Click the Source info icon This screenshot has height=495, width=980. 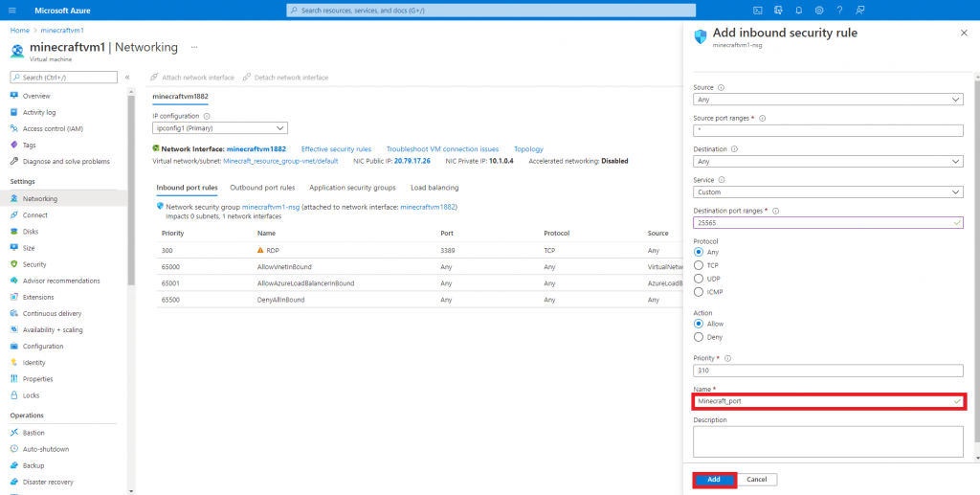[721, 87]
